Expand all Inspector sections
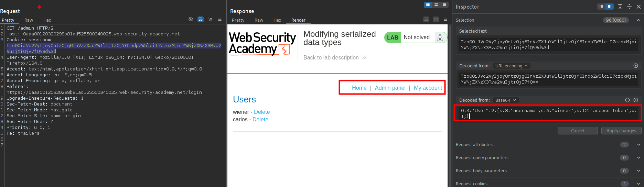Viewport: 644px width, 187px height. point(620,7)
